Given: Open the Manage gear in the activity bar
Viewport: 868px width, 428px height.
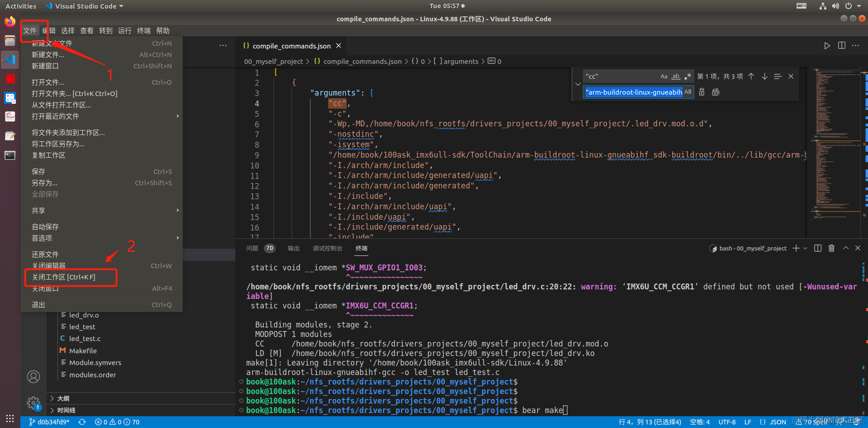Looking at the screenshot, I should pyautogui.click(x=33, y=402).
